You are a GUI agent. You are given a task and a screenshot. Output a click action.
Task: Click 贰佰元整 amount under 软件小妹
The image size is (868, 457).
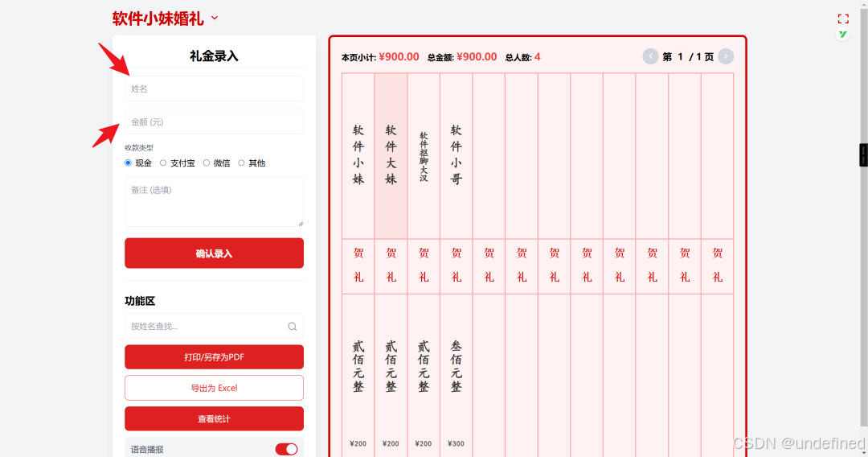(x=358, y=366)
